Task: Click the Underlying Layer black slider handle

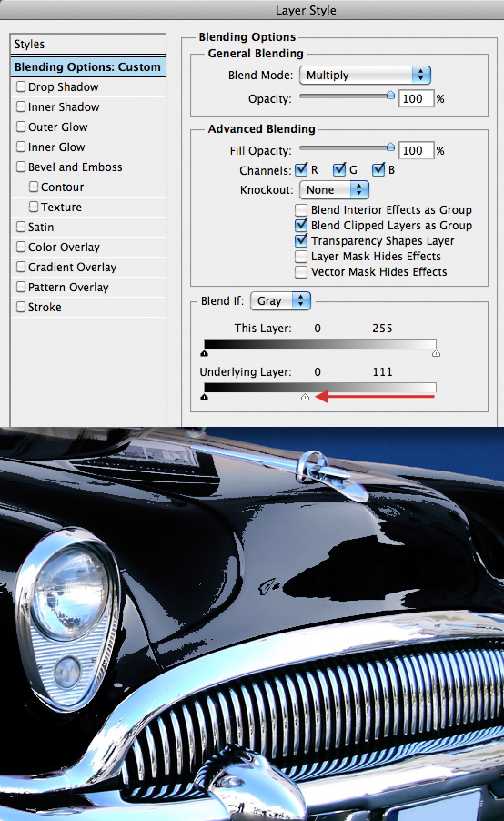Action: click(204, 398)
